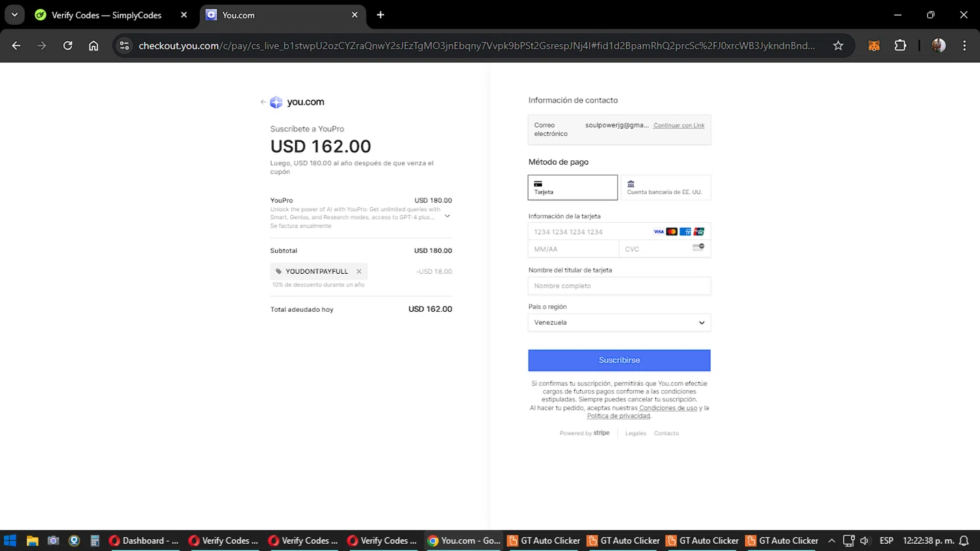Viewport: 980px width, 551px height.
Task: Click the Continuar con Link link
Action: click(679, 125)
